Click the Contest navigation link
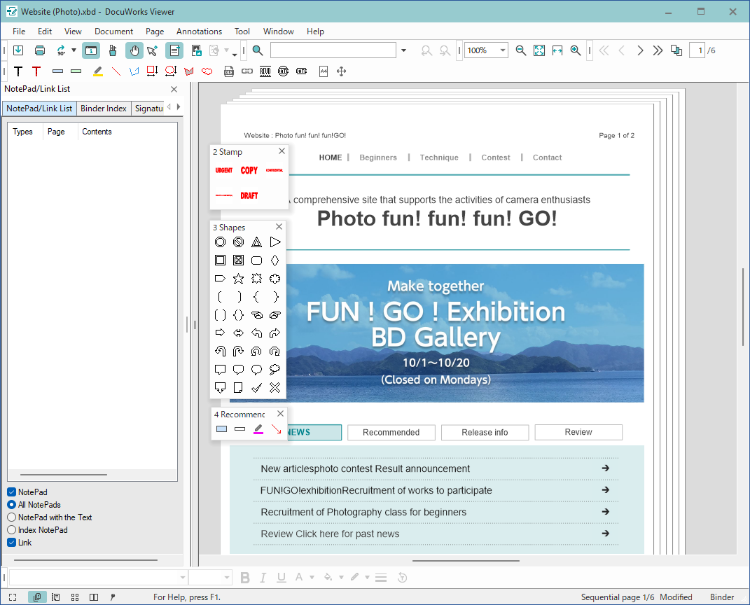Viewport: 750px width, 605px height. pos(496,157)
